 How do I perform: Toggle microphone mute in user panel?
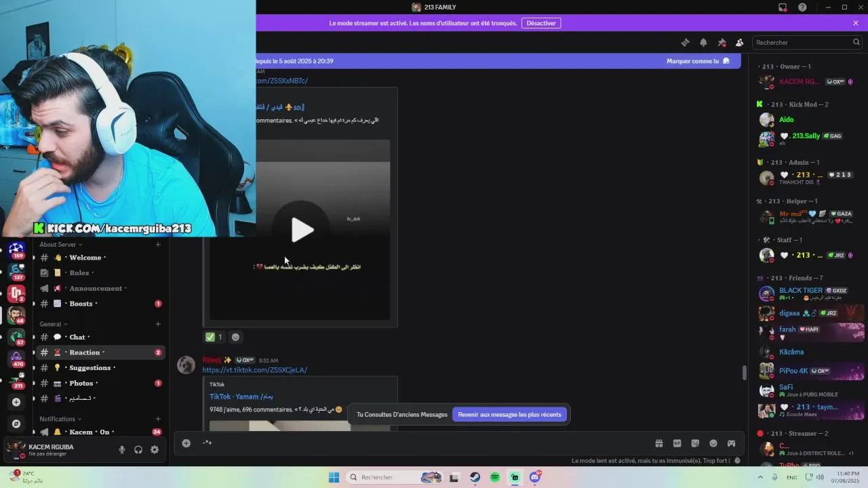tap(122, 449)
